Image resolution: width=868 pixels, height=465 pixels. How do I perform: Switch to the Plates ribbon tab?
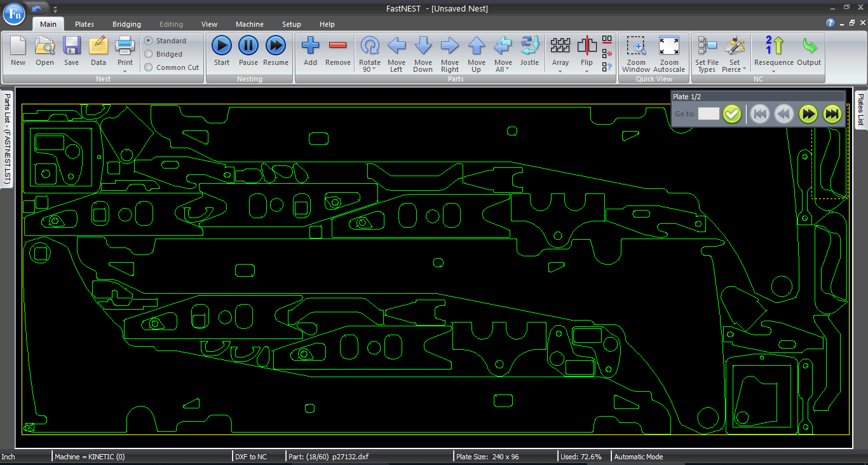85,24
